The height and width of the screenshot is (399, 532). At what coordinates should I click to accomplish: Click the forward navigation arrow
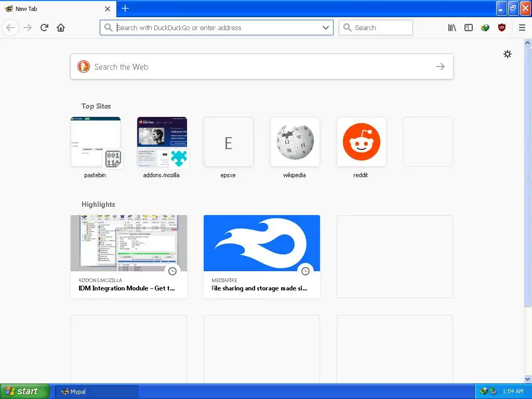tap(28, 28)
